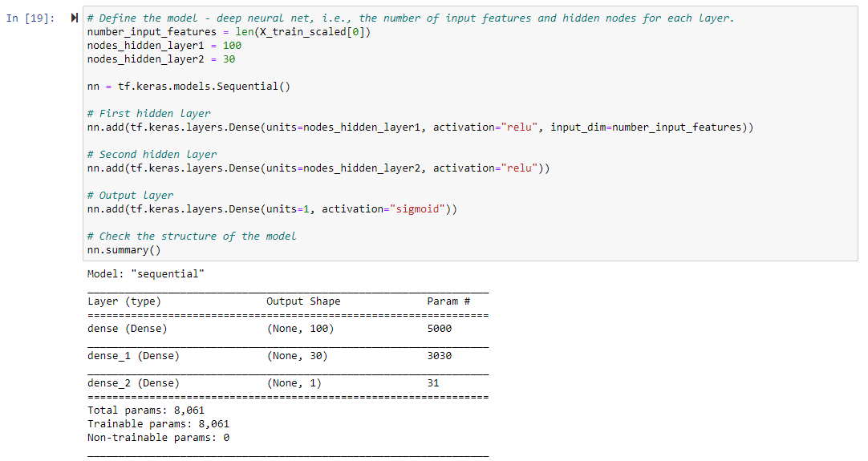Click the 'Non-trainable params: 0' line
This screenshot has height=461, width=868.
[158, 438]
